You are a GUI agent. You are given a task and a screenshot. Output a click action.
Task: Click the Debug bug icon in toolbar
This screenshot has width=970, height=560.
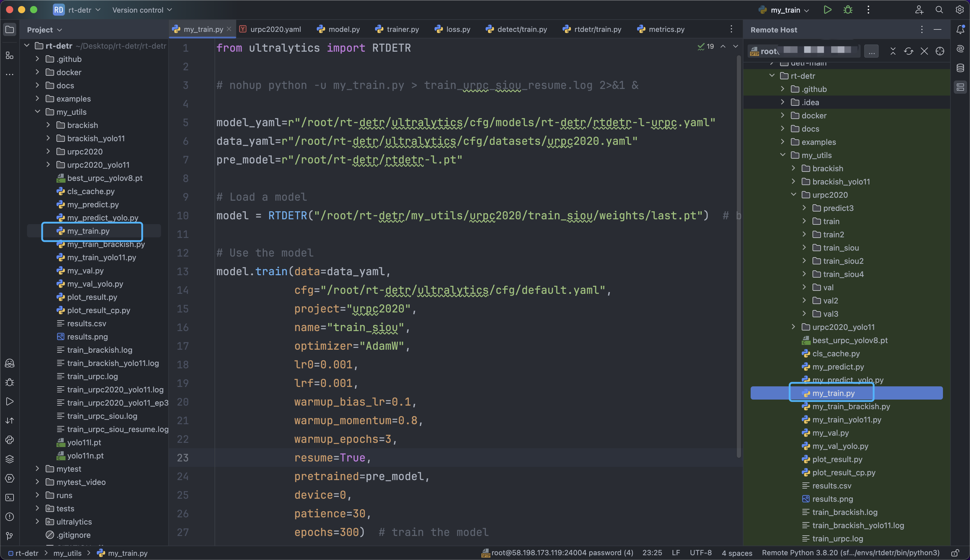[848, 10]
